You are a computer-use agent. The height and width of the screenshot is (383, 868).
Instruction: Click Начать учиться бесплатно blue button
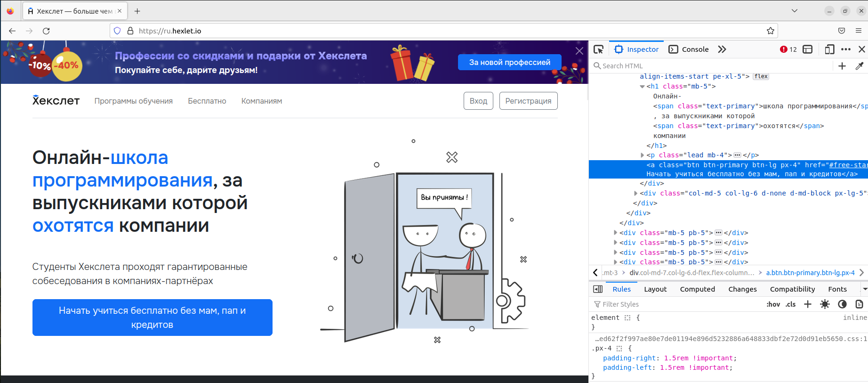click(153, 318)
